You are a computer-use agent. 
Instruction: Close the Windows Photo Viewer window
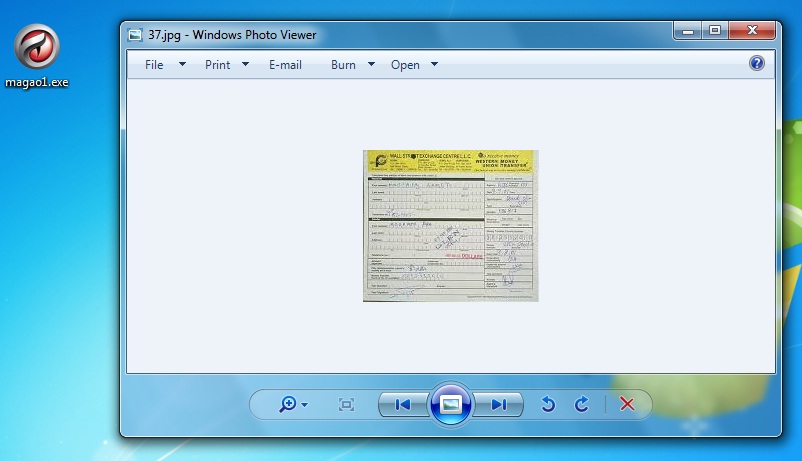(752, 31)
